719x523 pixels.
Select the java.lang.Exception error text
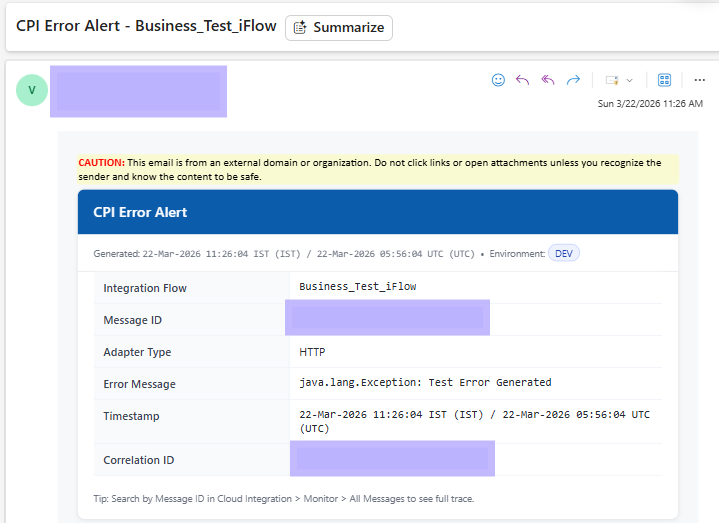point(425,382)
